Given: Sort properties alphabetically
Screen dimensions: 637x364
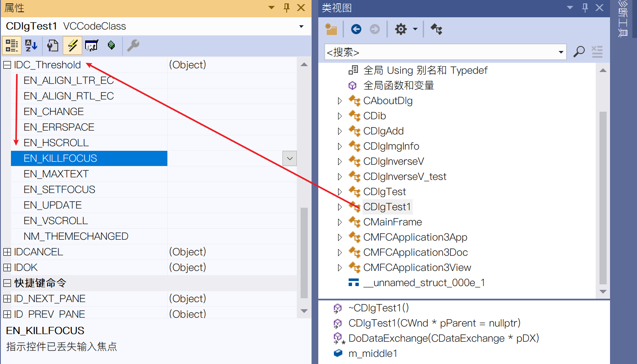Looking at the screenshot, I should 31,45.
